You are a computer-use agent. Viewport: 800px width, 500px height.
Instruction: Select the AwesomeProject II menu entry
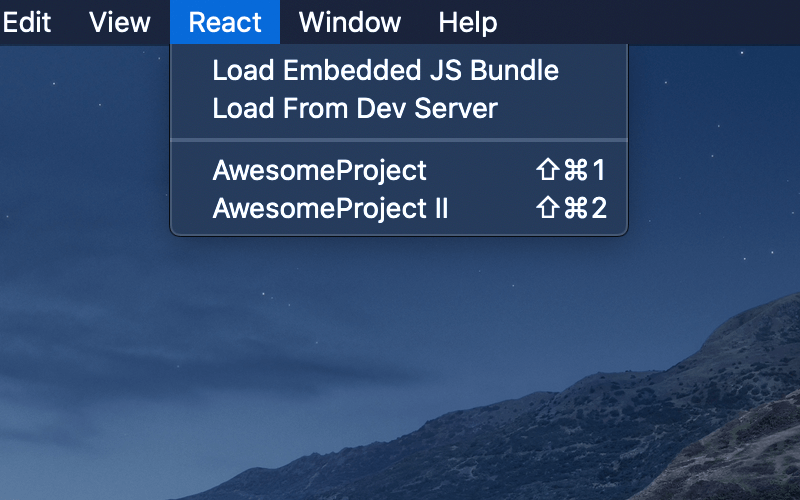[x=331, y=209]
